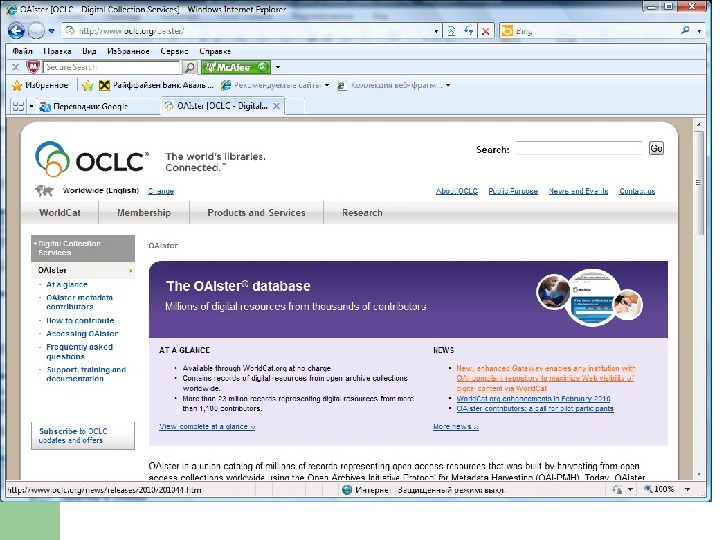Open the More news link

click(456, 427)
